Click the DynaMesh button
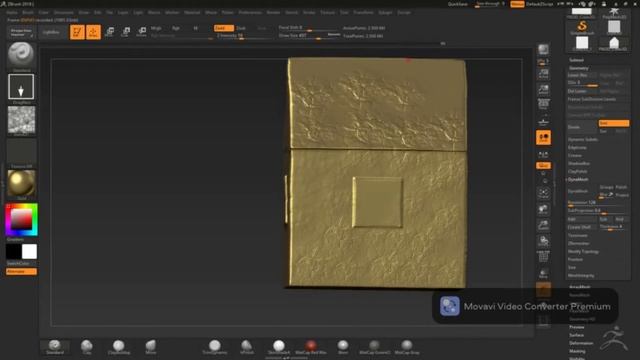The width and height of the screenshot is (640, 360). tap(582, 191)
